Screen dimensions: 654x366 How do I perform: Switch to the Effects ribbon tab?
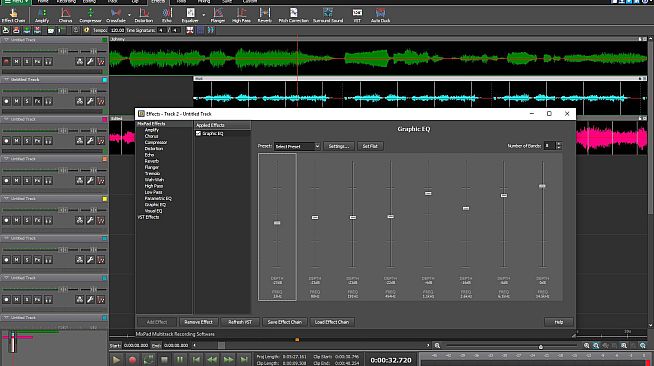click(x=158, y=2)
